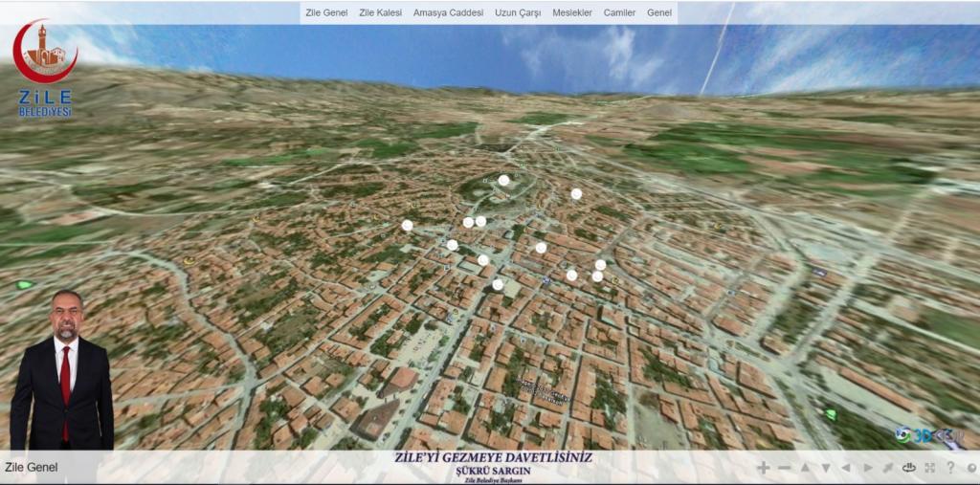This screenshot has height=485, width=980.
Task: Expand the Amasya Caddesi menu
Action: (448, 12)
